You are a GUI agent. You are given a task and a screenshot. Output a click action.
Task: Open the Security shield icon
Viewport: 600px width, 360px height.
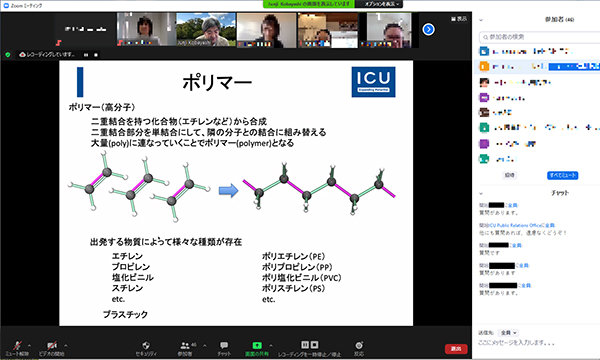pyautogui.click(x=146, y=348)
